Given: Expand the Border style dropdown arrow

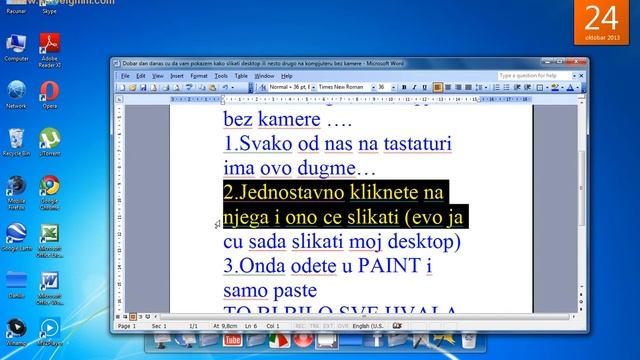Looking at the screenshot, I should click(x=547, y=87).
